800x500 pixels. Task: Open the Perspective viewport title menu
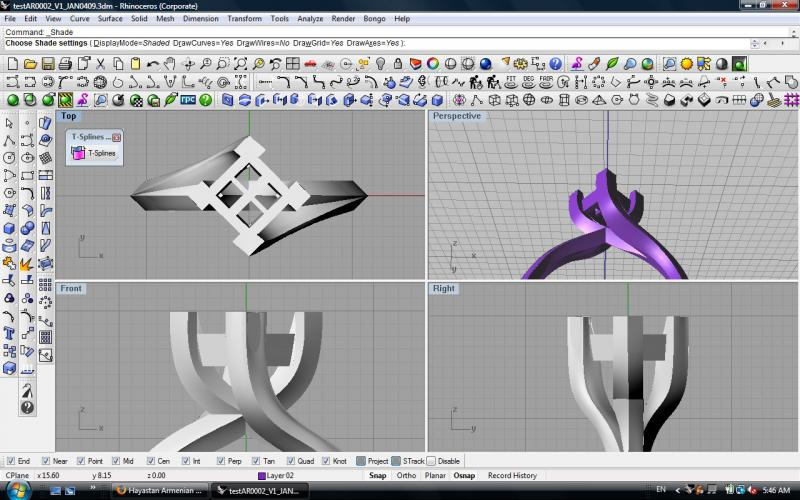[456, 116]
